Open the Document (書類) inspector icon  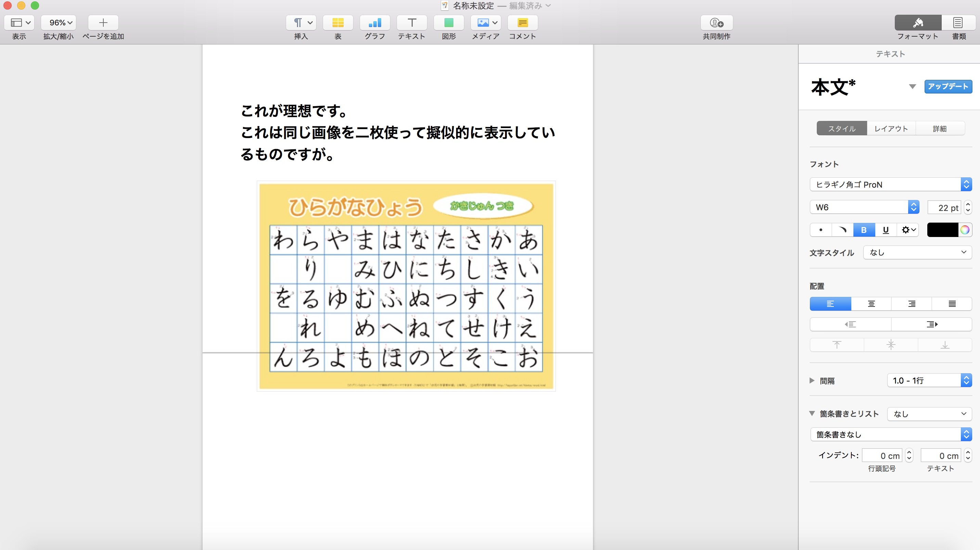click(958, 23)
